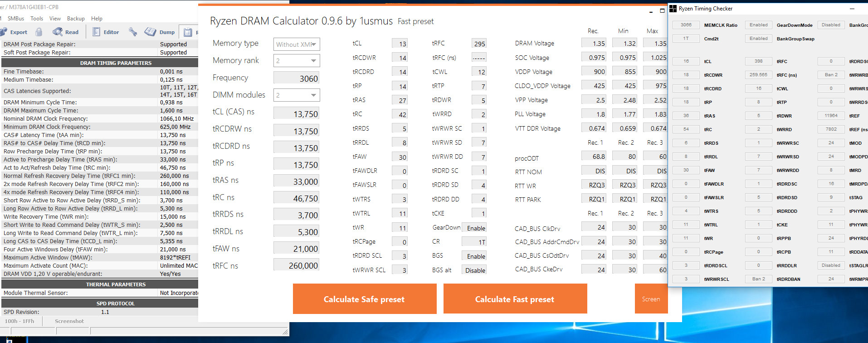The height and width of the screenshot is (343, 868).
Task: Click the Maximum Activate Count (MAC) row
Action: (x=100, y=265)
